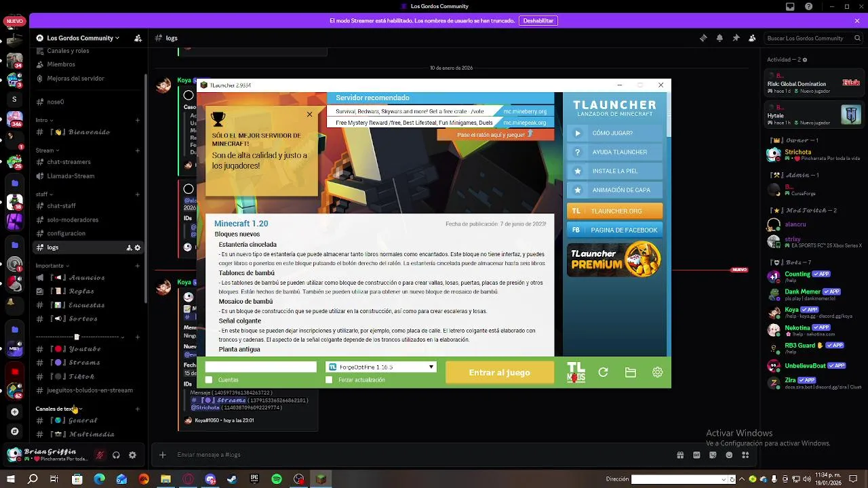Click Entrar al juego button
Viewport: 868px width, 488px height.
[x=499, y=372]
